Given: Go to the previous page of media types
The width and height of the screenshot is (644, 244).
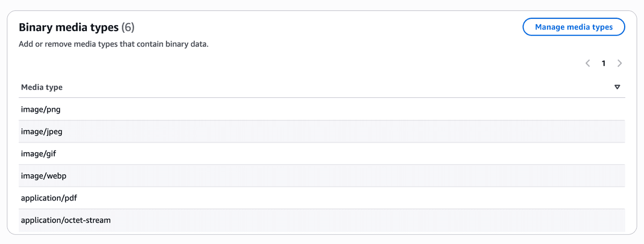Looking at the screenshot, I should [588, 63].
